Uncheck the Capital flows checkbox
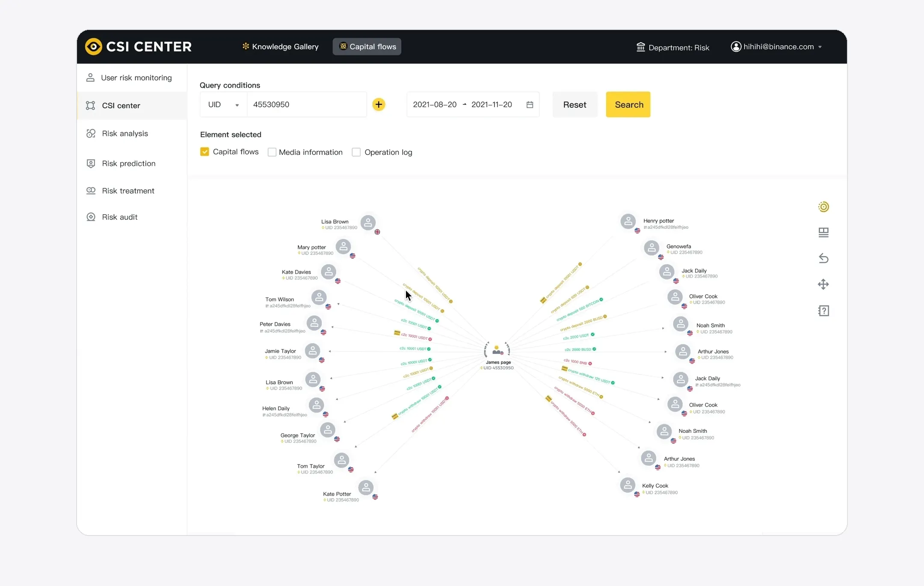The height and width of the screenshot is (586, 924). click(x=204, y=152)
